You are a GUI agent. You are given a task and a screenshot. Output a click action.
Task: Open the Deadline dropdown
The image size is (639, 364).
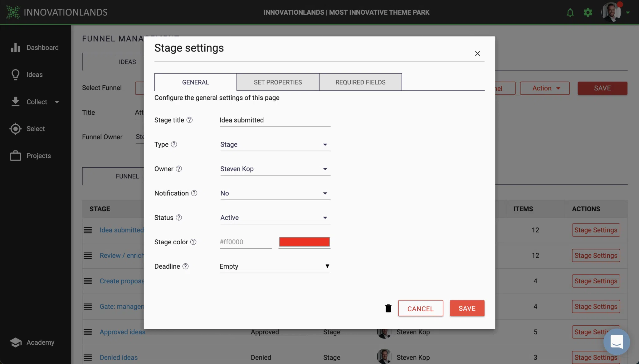[275, 266]
